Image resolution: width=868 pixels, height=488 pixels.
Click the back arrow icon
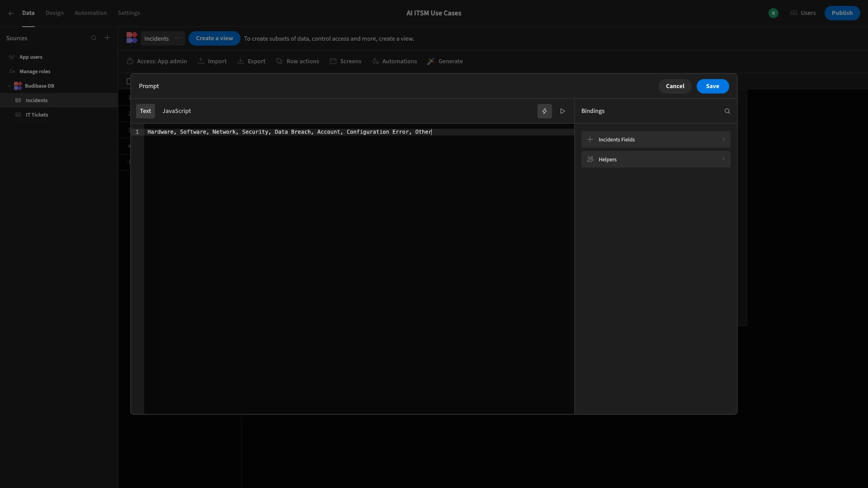click(x=11, y=14)
